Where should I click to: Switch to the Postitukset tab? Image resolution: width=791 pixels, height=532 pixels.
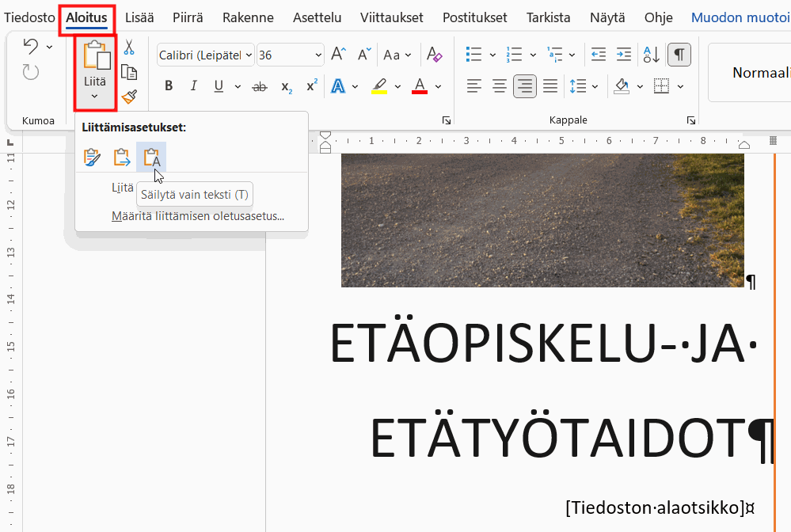(475, 17)
